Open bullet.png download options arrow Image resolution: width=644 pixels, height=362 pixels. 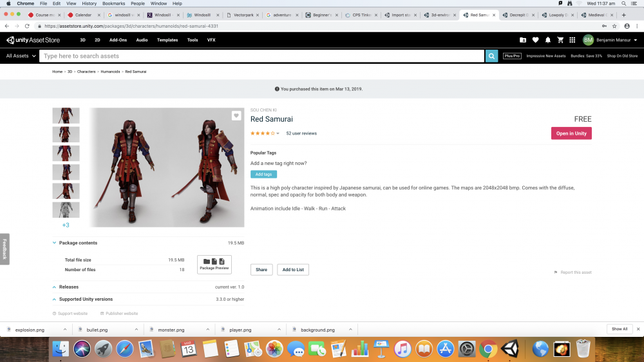[137, 330]
